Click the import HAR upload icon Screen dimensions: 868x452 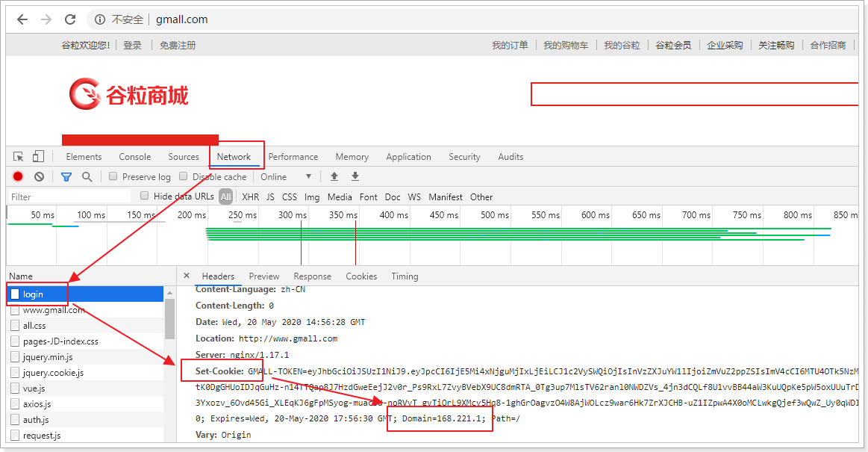point(334,177)
